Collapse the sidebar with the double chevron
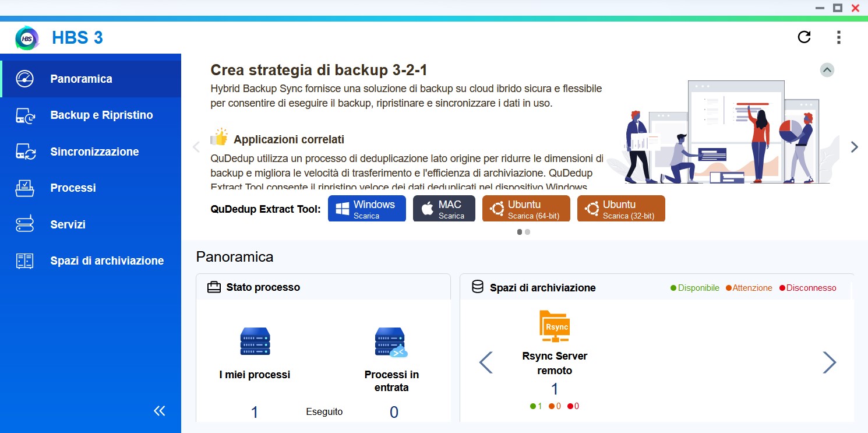 coord(160,411)
